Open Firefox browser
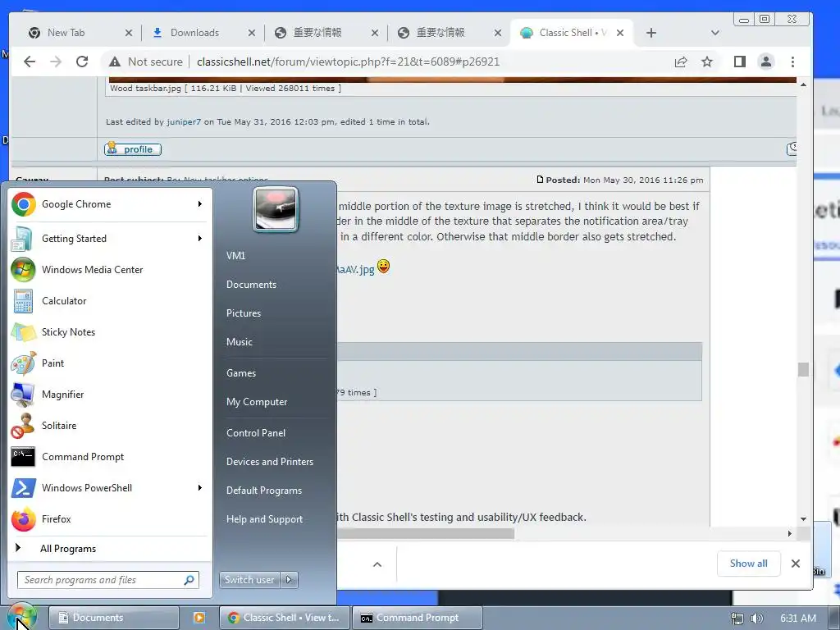The height and width of the screenshot is (630, 840). click(x=110, y=519)
